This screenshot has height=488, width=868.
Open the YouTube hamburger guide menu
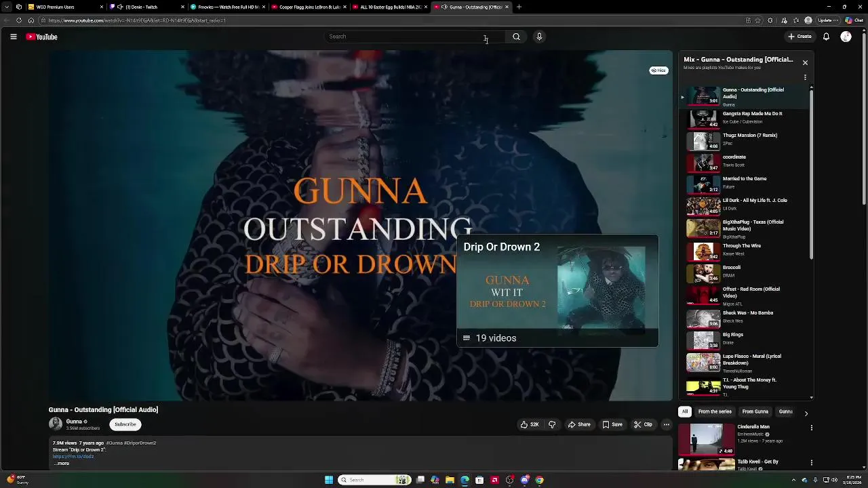(14, 37)
